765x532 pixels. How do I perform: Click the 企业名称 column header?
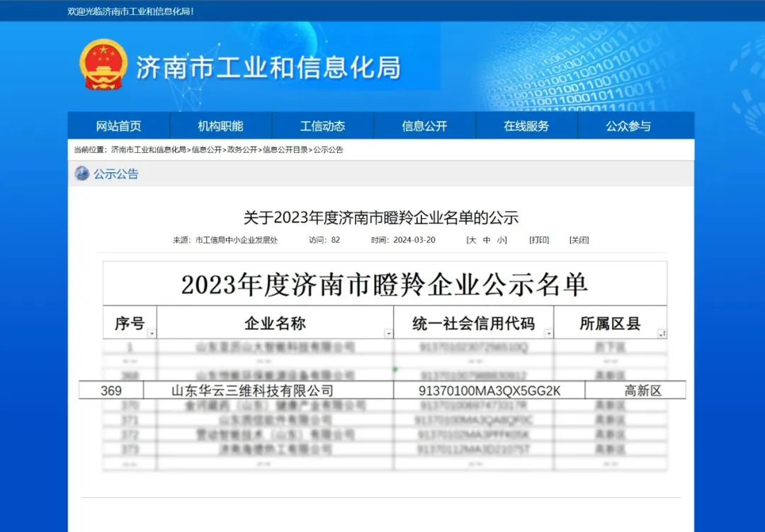pyautogui.click(x=275, y=323)
